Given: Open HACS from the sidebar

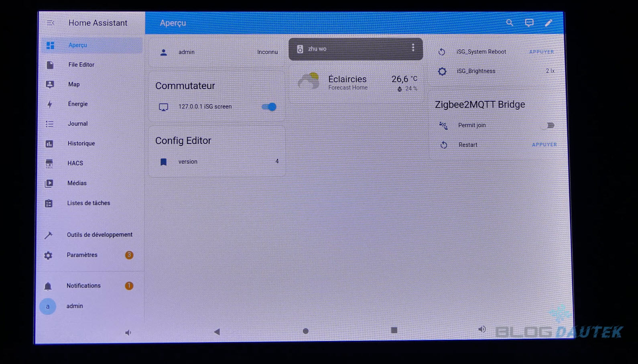Looking at the screenshot, I should tap(75, 163).
